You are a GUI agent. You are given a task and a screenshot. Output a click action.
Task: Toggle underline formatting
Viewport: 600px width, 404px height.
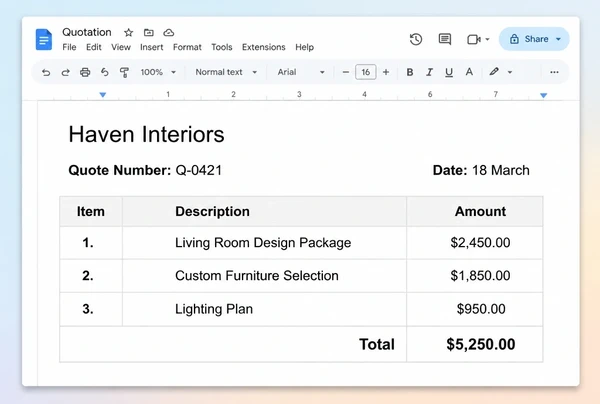(449, 72)
